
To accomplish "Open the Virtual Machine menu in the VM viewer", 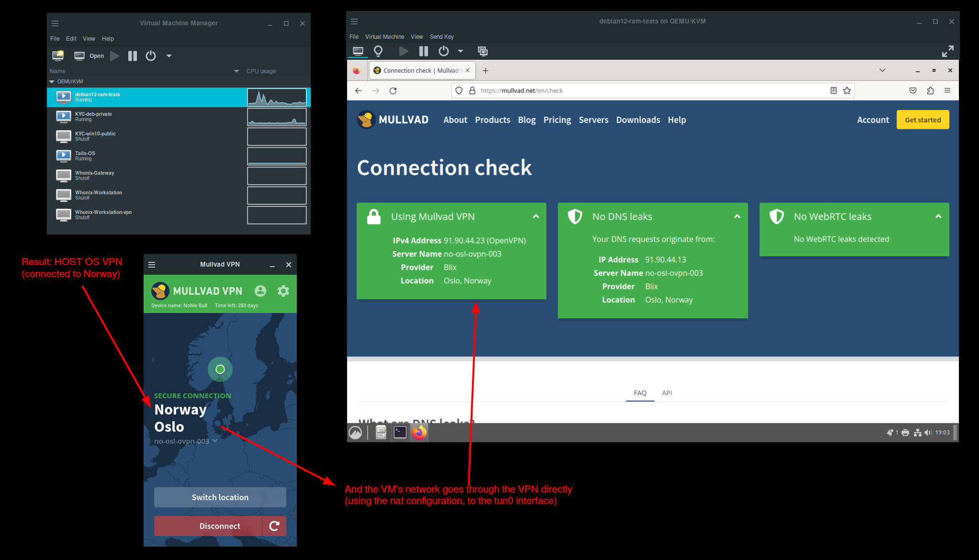I will coord(384,37).
